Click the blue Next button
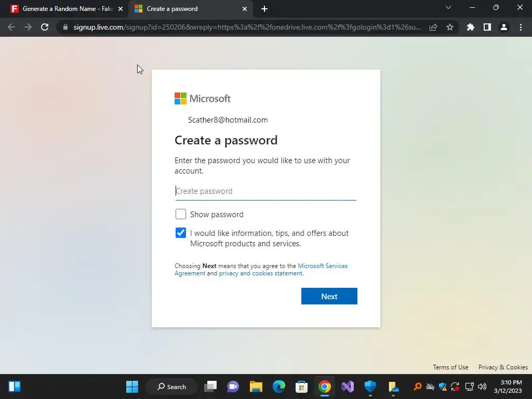 click(x=329, y=296)
